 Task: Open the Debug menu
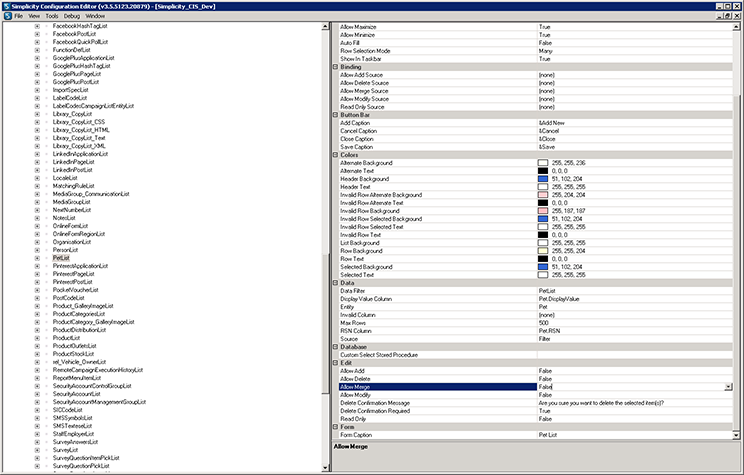click(x=71, y=17)
